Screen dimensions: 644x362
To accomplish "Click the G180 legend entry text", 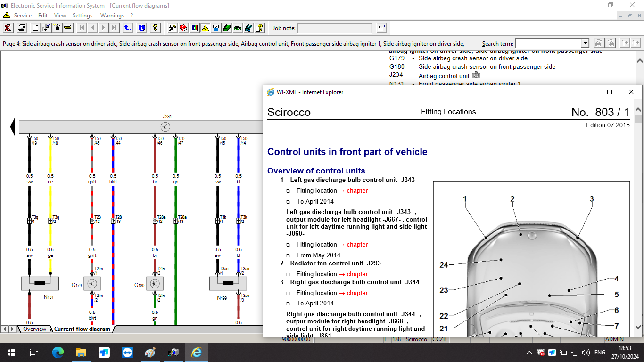I will click(487, 67).
